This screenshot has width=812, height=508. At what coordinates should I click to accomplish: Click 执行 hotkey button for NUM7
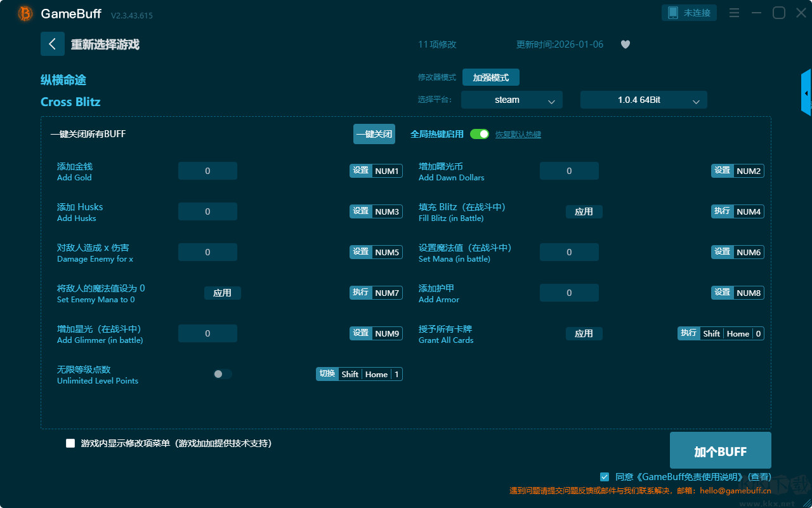pos(361,293)
